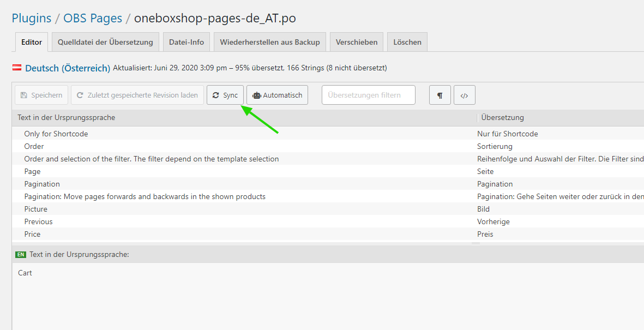Toggle code view with the angle brackets icon

pos(464,95)
